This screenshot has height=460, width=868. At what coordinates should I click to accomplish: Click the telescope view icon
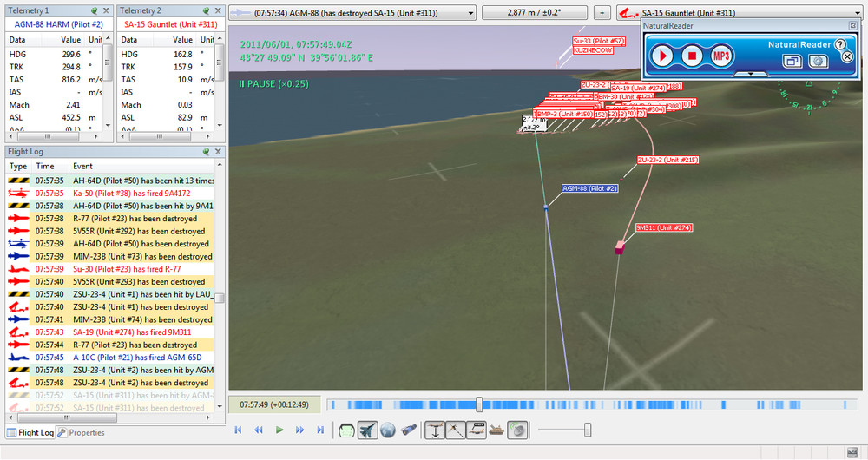[x=409, y=430]
